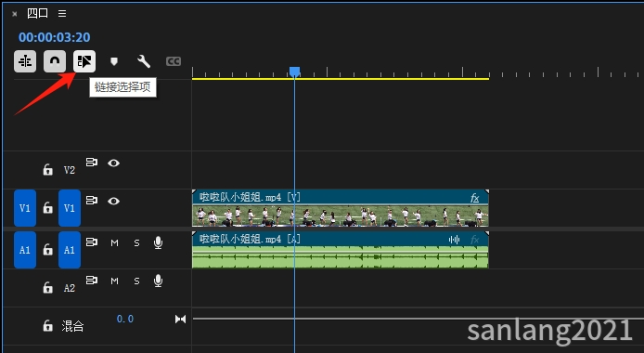
Task: Toggle insert sequence as nest button
Action: tap(25, 61)
